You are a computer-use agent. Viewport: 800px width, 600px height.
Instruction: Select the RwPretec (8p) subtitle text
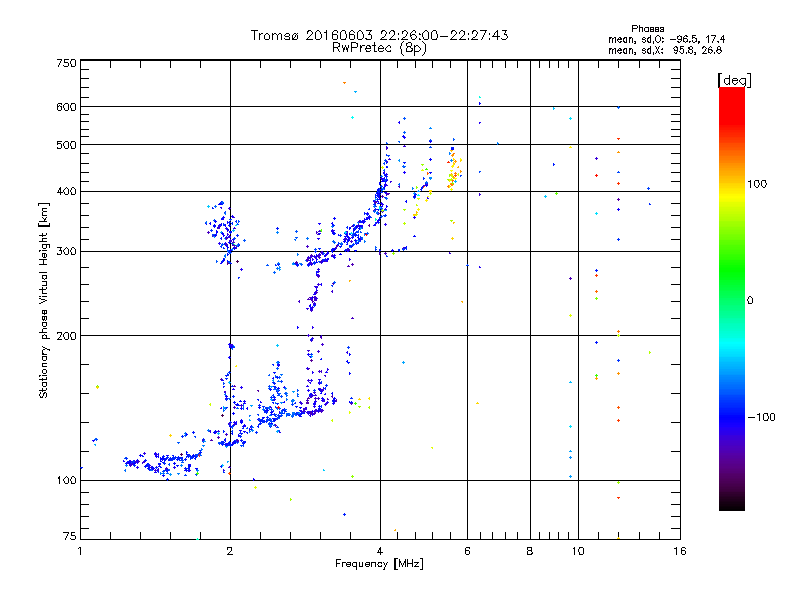(379, 47)
